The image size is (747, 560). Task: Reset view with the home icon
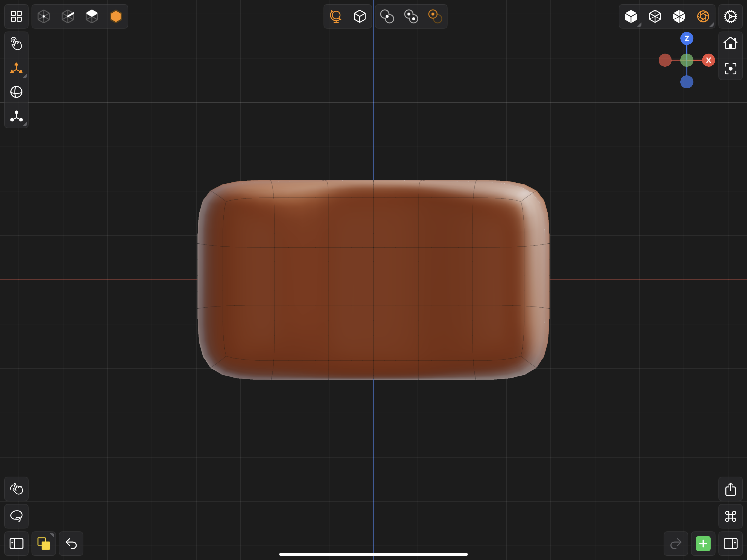730,43
